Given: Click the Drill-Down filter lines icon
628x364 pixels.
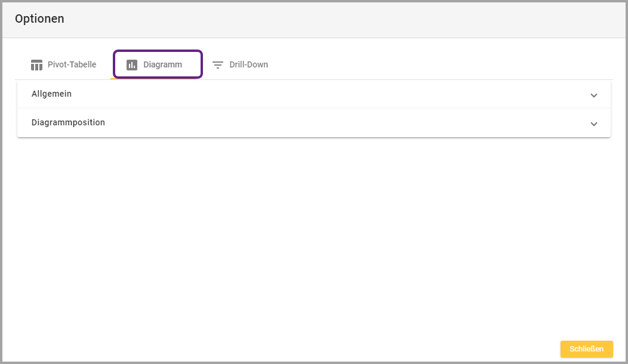Looking at the screenshot, I should (x=218, y=65).
